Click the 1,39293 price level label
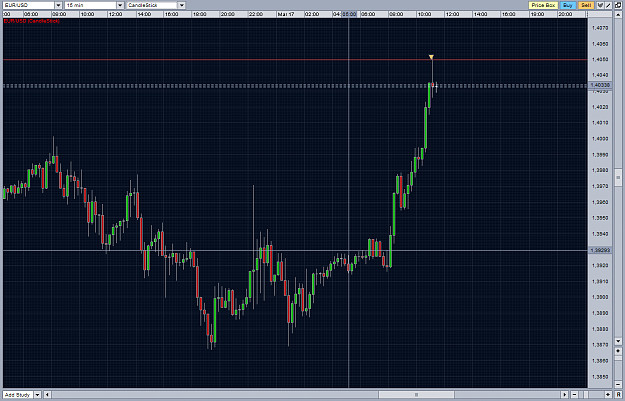This screenshot has width=625, height=401. click(x=599, y=250)
